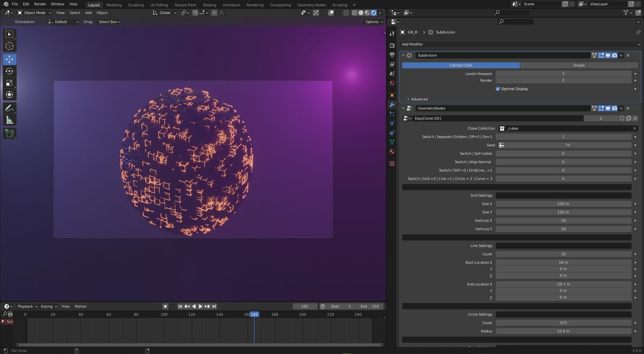Switch to the Geometry Nodes workspace tab
This screenshot has width=644, height=354.
tap(311, 4)
